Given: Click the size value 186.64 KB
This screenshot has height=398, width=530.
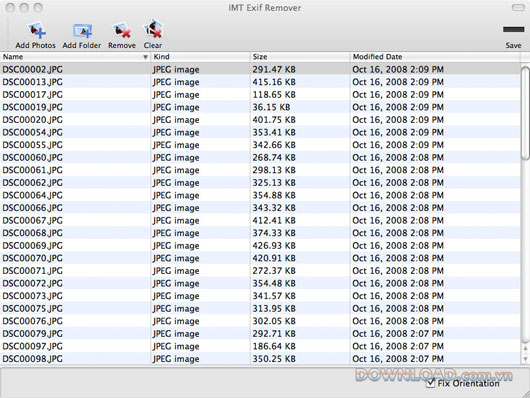Looking at the screenshot, I should tap(274, 346).
